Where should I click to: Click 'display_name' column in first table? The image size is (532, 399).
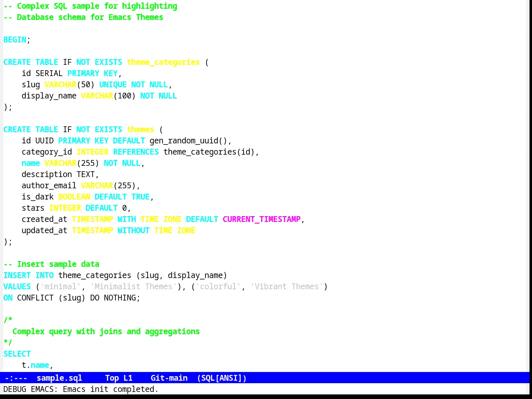pyautogui.click(x=49, y=96)
